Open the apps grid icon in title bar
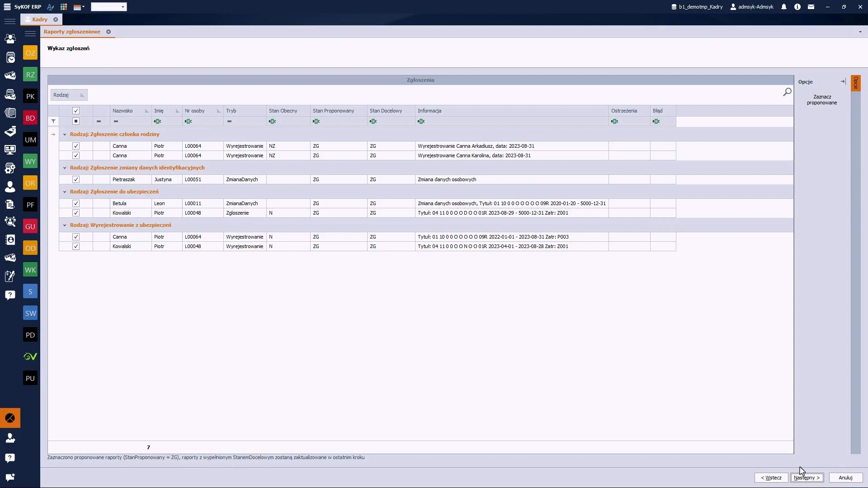This screenshot has width=868, height=488. click(64, 7)
